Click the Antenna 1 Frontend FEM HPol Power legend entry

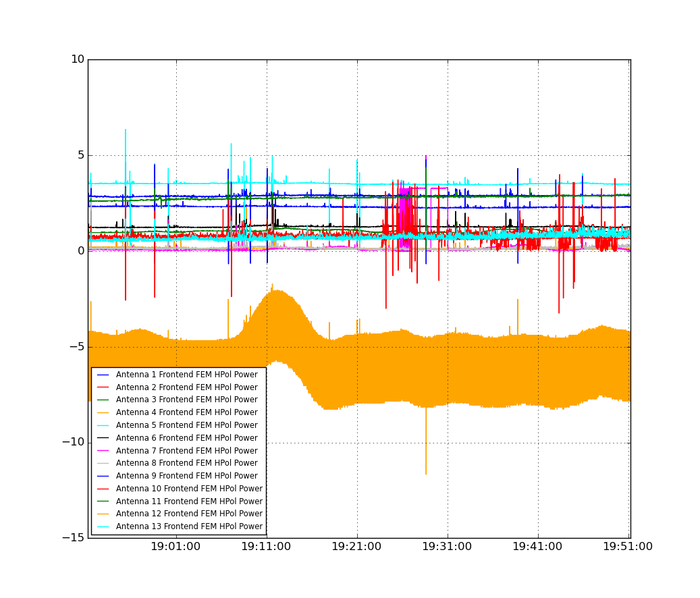178,375
